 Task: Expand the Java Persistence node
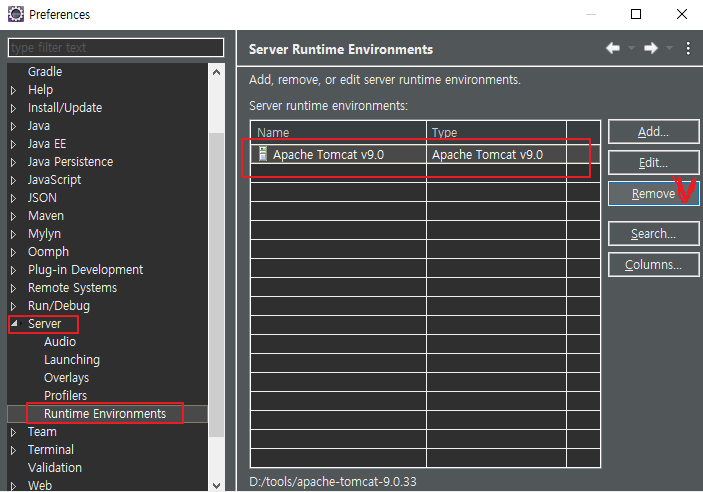pos(13,162)
